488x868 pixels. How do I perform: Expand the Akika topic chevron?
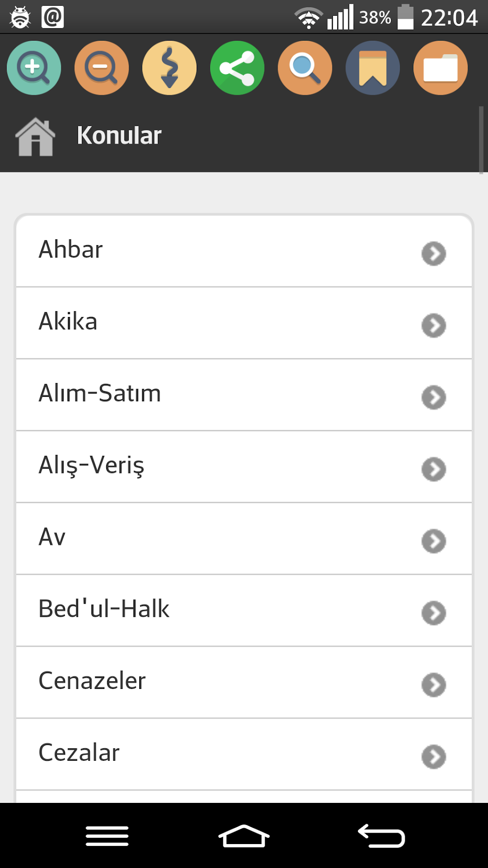pos(434,326)
